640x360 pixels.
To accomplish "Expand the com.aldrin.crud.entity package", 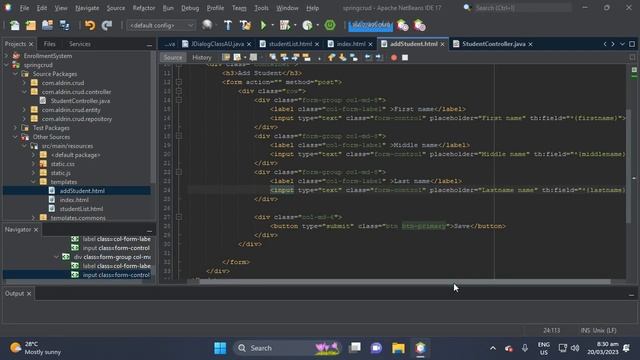I will coord(24,110).
